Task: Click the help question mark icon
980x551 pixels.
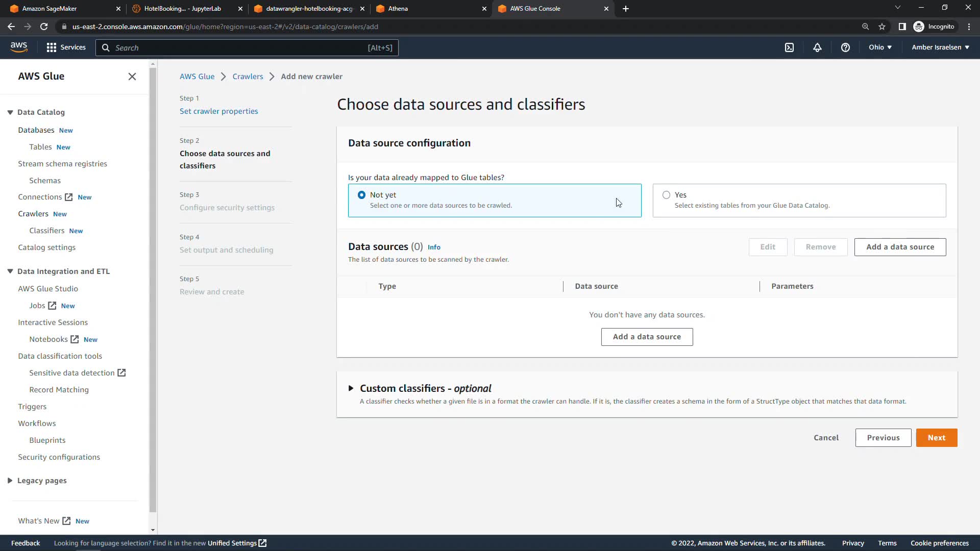Action: (845, 47)
